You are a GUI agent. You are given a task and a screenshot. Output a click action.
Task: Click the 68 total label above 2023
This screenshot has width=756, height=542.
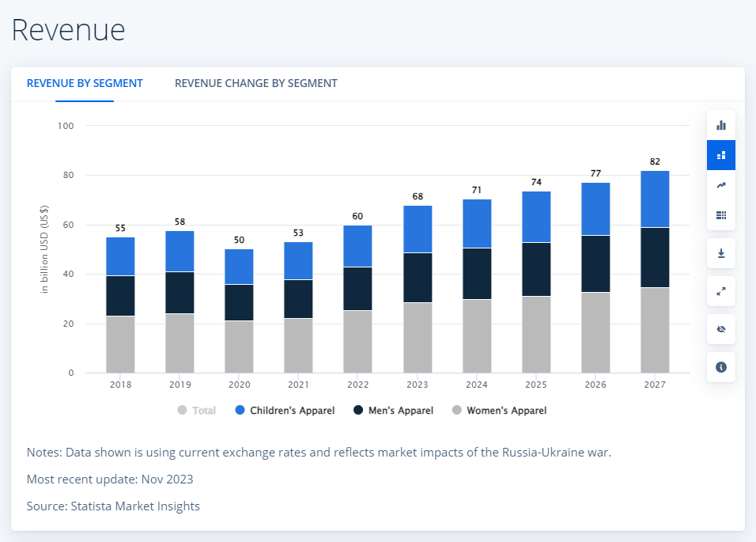click(418, 197)
